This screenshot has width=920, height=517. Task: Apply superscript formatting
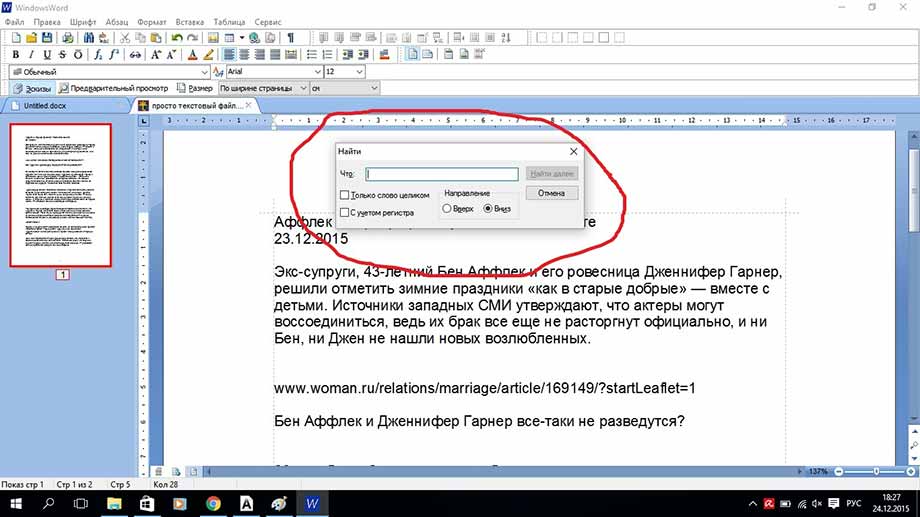[114, 55]
